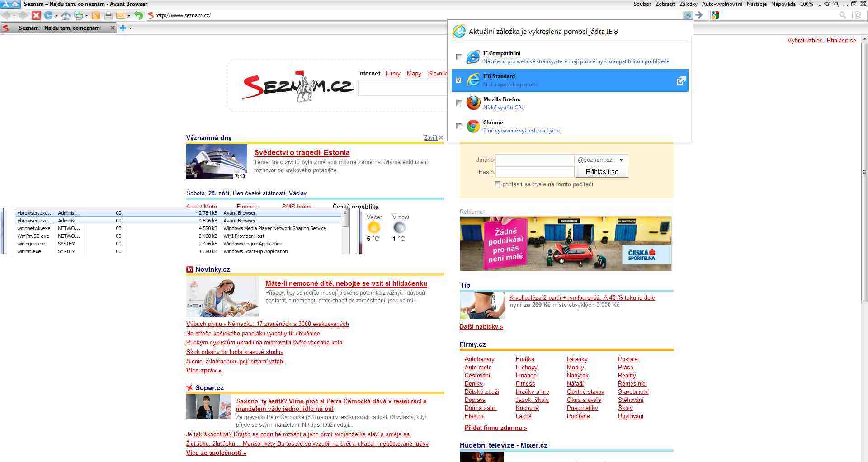Click the Chrome engine icon
The height and width of the screenshot is (462, 868).
click(x=473, y=126)
